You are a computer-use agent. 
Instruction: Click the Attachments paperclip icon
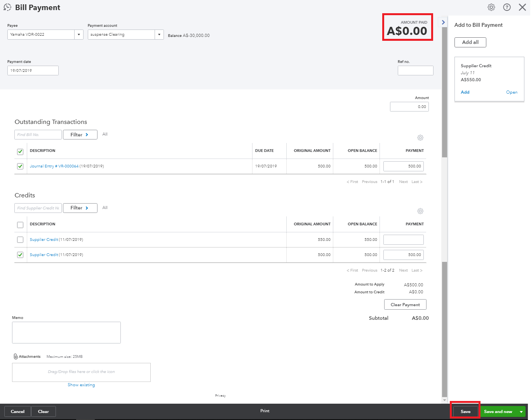(16, 356)
